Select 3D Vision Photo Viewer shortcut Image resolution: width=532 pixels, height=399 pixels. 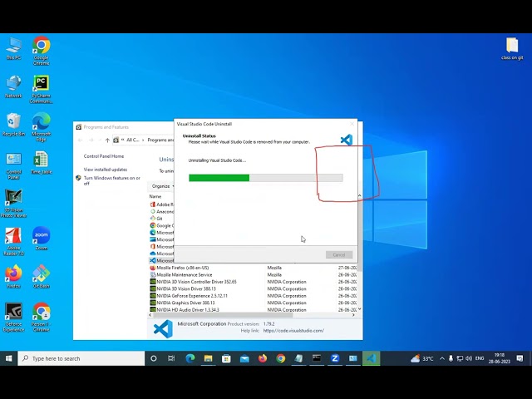pos(13,203)
